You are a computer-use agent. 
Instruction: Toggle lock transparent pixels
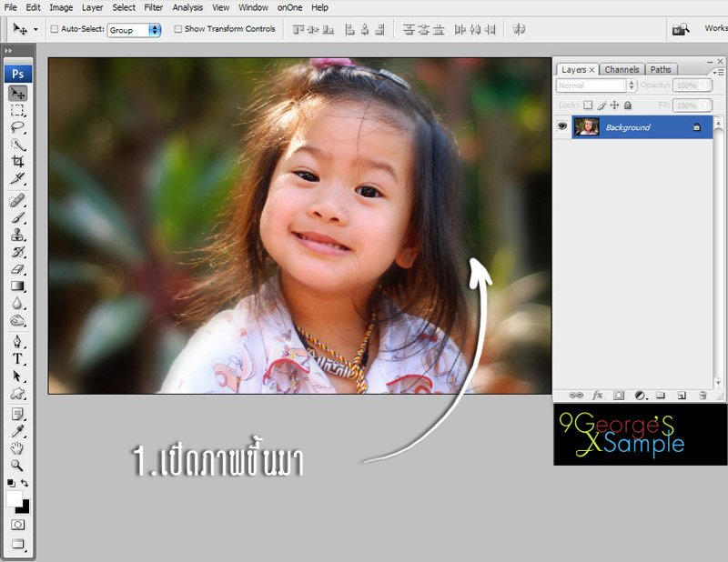pos(588,105)
